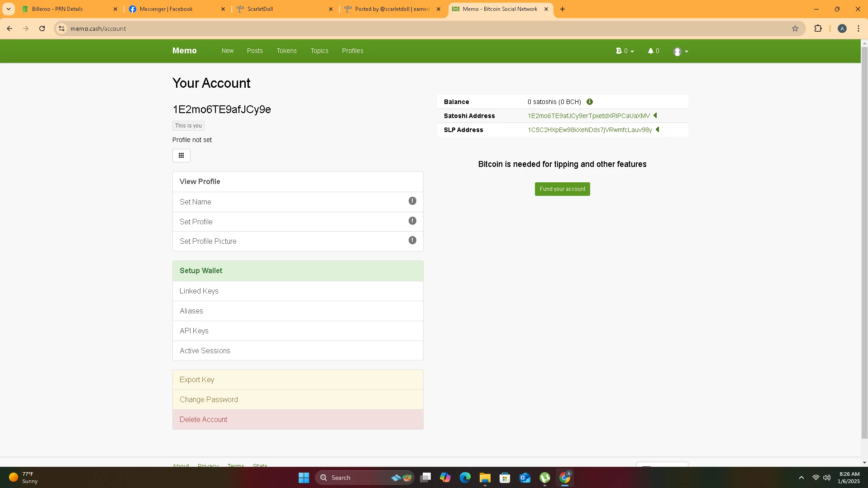Click the Change Password option
This screenshot has width=868, height=488.
[298, 400]
